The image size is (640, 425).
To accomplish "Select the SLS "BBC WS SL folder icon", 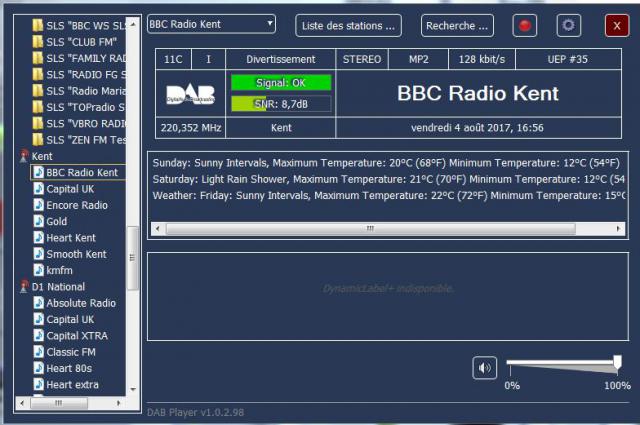I will click(38, 25).
